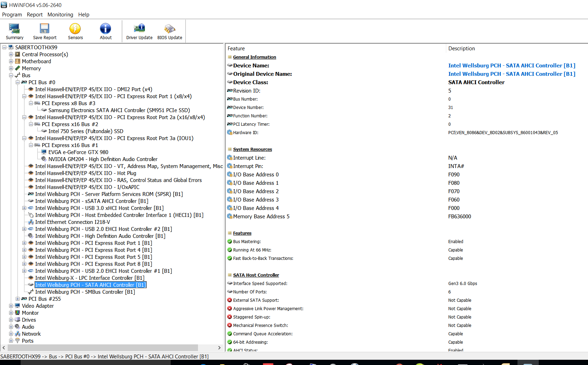The image size is (588, 365).
Task: Expand the Motherboard node
Action: [11, 61]
